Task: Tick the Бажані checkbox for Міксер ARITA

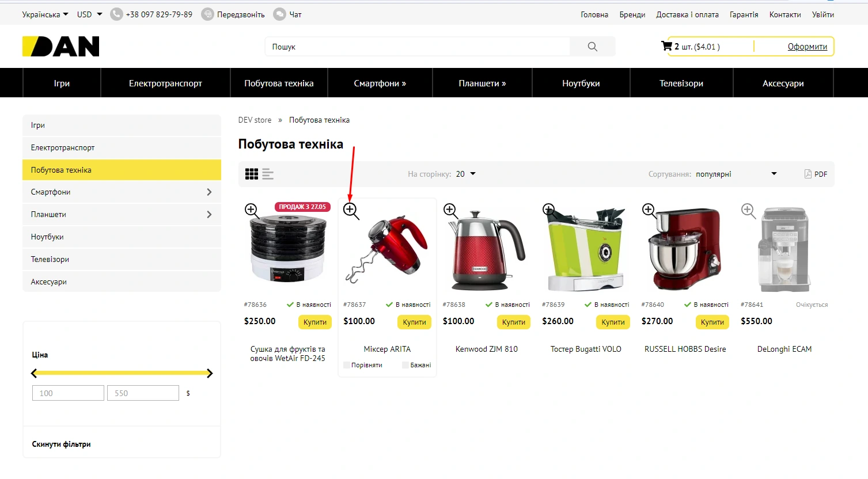Action: click(x=405, y=365)
